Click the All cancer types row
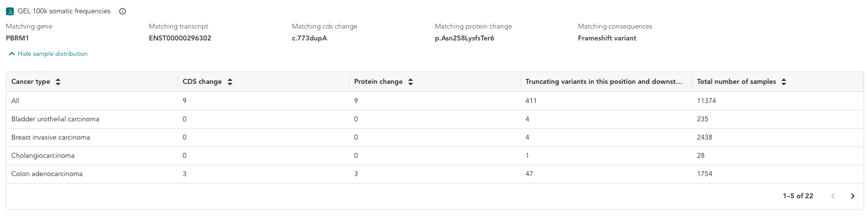Screen dimensions: 868x216 [x=435, y=101]
